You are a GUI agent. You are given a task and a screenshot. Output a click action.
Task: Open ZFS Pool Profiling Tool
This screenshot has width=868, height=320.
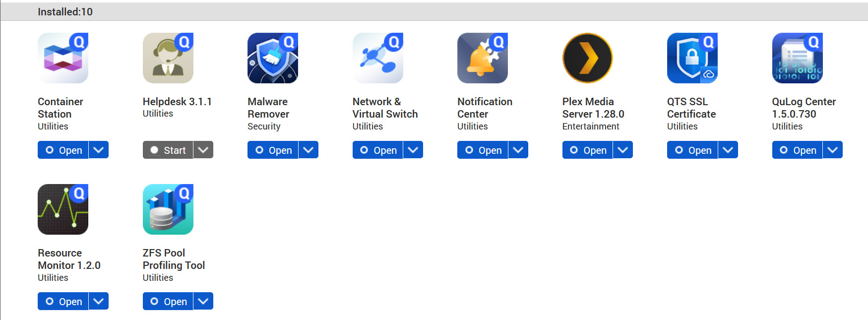pos(168,301)
